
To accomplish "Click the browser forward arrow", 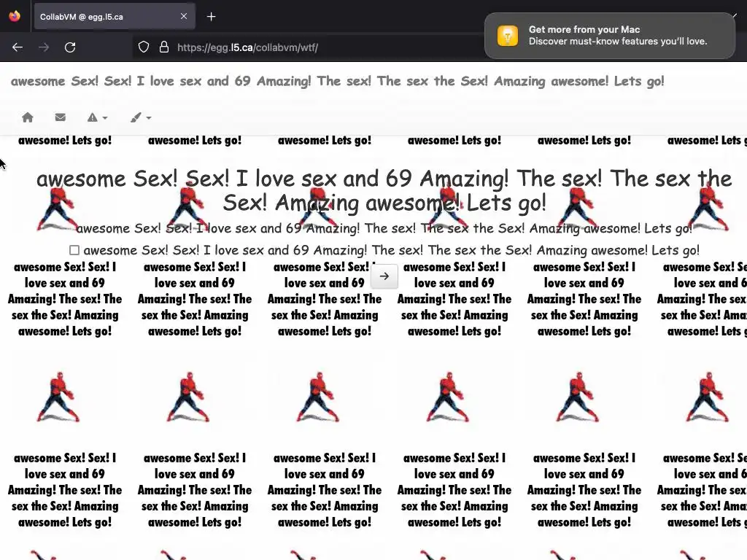I will click(44, 47).
